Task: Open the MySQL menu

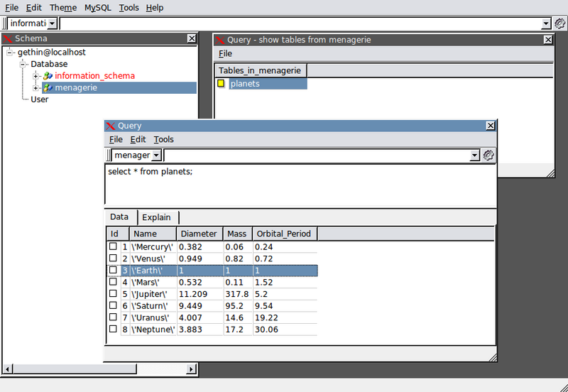Action: tap(97, 8)
